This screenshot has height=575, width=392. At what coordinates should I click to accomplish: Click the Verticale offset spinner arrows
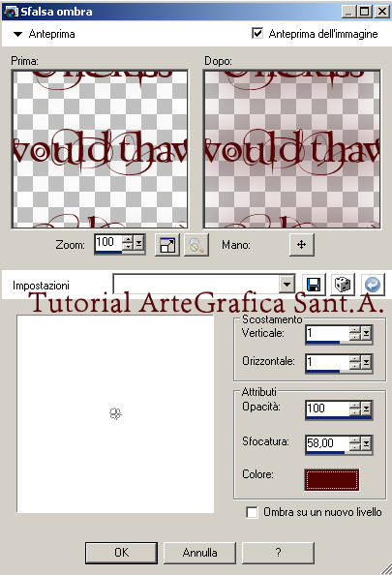[x=355, y=333]
